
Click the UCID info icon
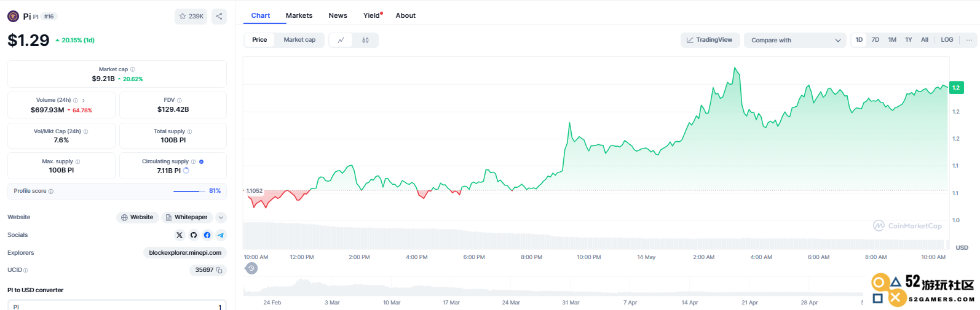click(25, 270)
